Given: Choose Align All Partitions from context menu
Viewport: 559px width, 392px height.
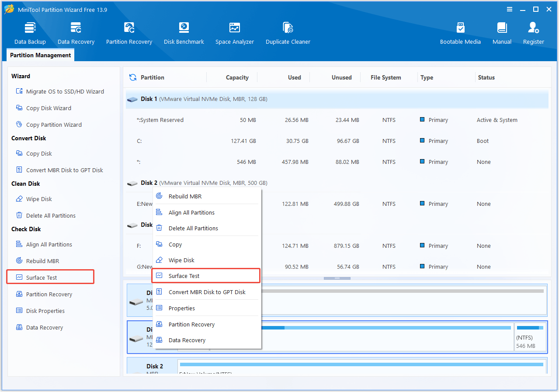Looking at the screenshot, I should 206,212.
